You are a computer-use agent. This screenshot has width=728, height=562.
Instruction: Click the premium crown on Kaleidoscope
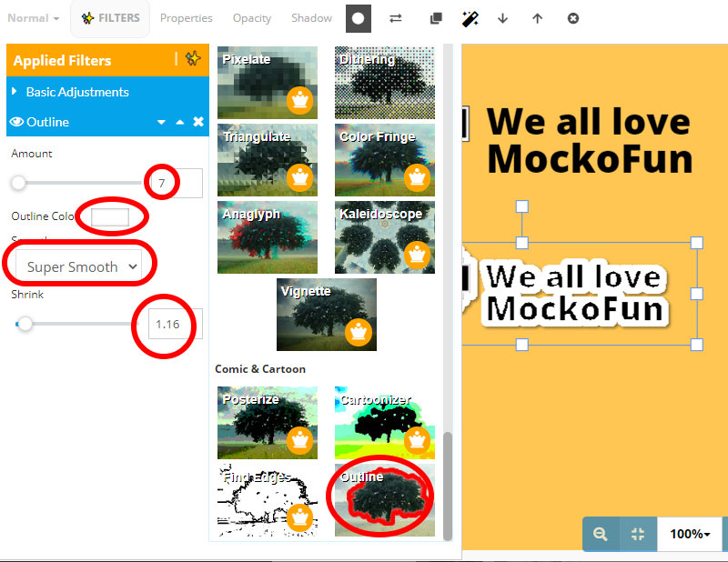point(418,255)
